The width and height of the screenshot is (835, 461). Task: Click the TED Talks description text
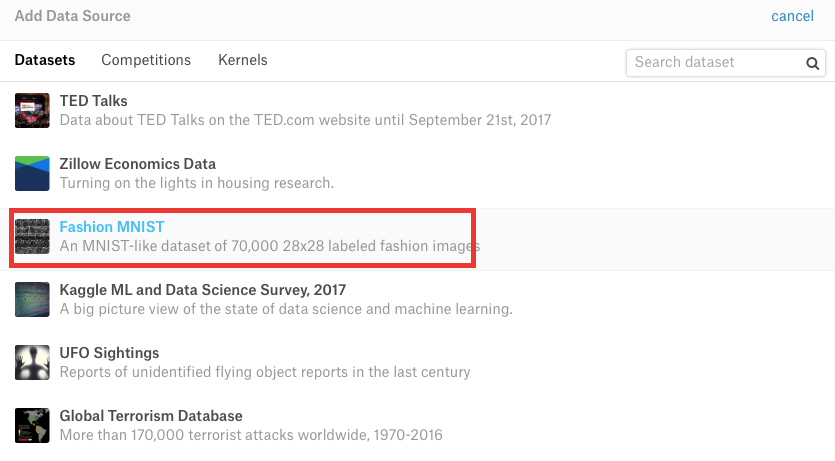pos(305,120)
